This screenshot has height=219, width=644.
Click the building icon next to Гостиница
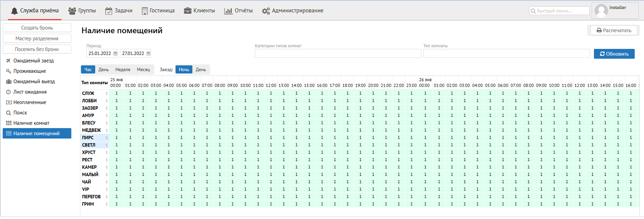click(x=145, y=11)
